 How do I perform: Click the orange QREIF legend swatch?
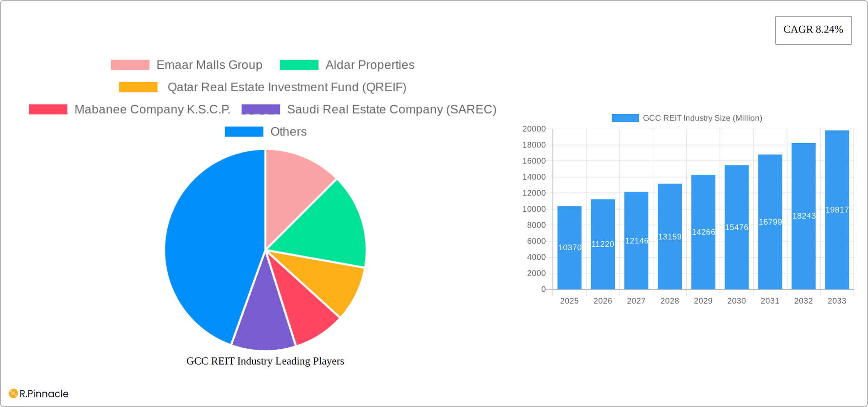point(138,87)
